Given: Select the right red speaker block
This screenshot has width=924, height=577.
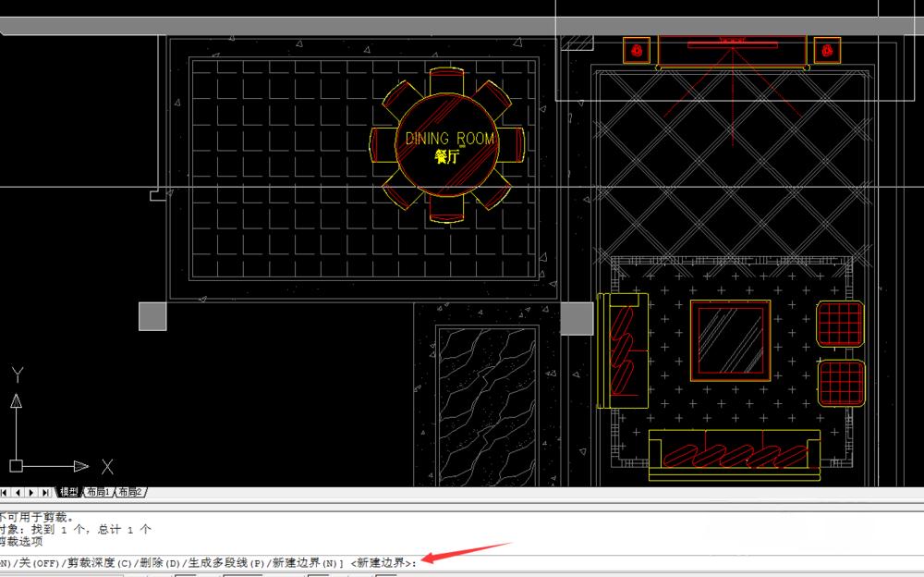Looking at the screenshot, I should 827,50.
